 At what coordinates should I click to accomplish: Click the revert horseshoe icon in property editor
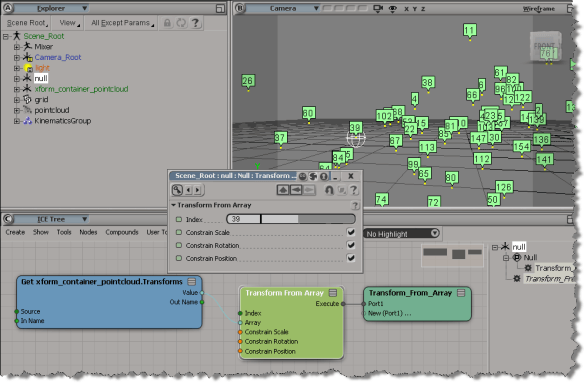[329, 190]
